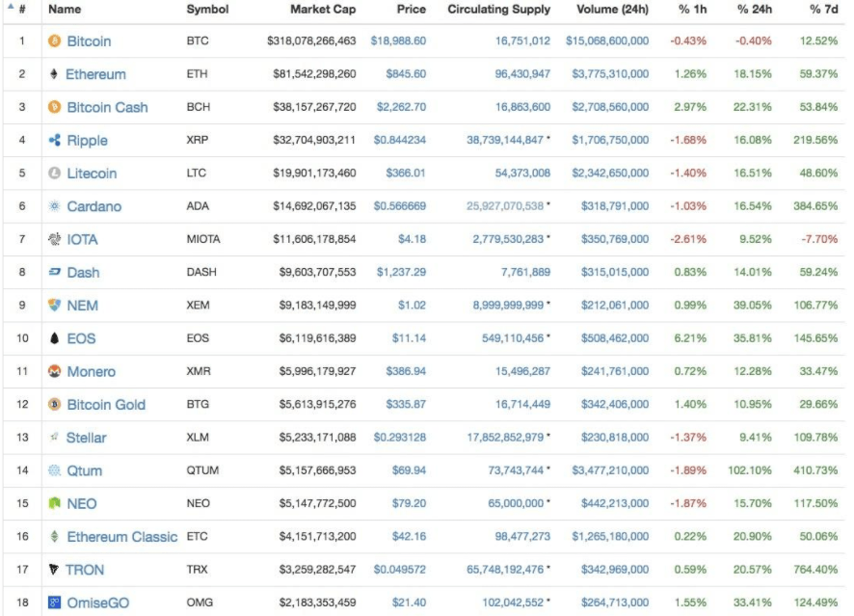Click the TRON logo icon
854x616 pixels.
54,570
